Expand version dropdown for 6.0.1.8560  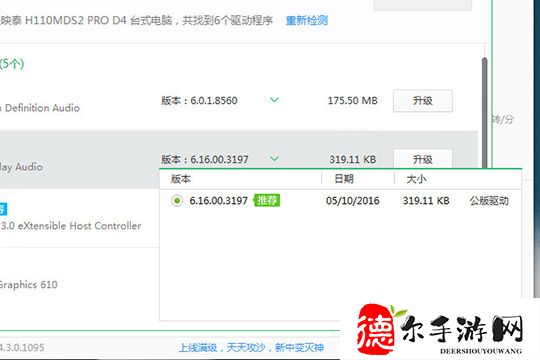coord(274,100)
